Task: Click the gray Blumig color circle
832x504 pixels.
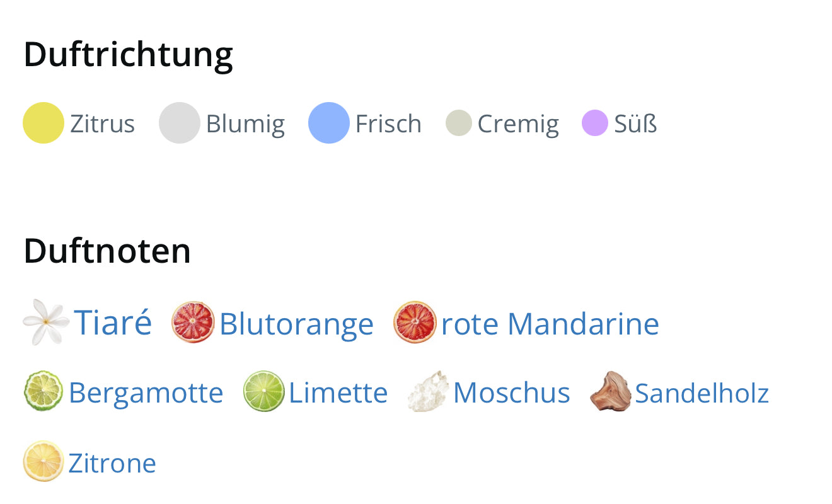Action: coord(179,123)
